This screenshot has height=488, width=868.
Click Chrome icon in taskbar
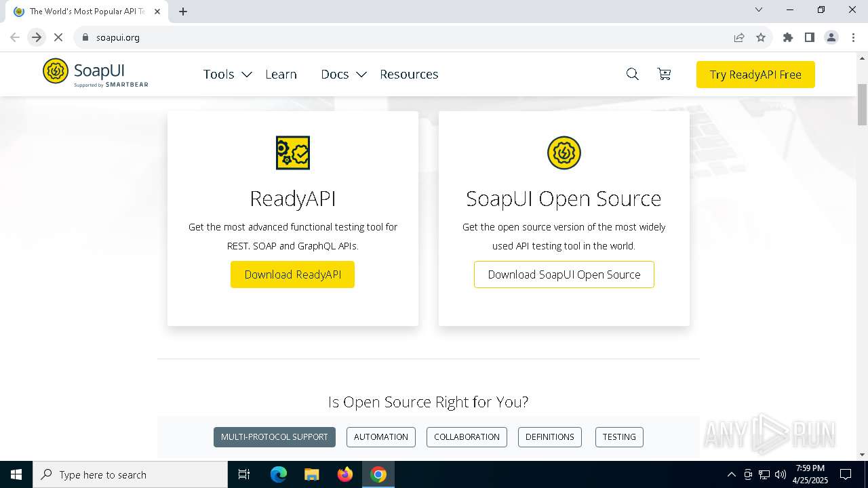(x=378, y=474)
